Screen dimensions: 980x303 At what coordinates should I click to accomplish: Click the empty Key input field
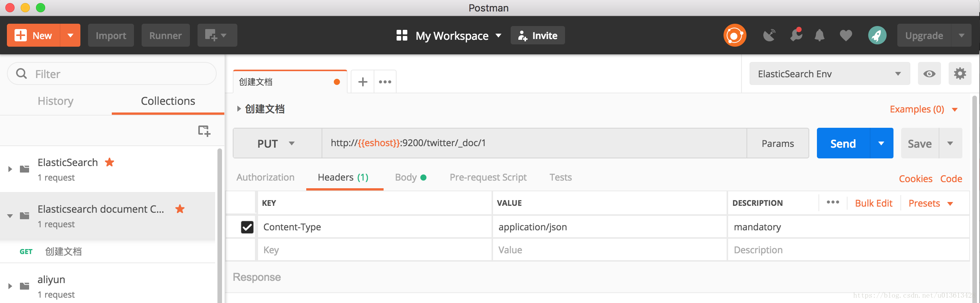pos(374,250)
